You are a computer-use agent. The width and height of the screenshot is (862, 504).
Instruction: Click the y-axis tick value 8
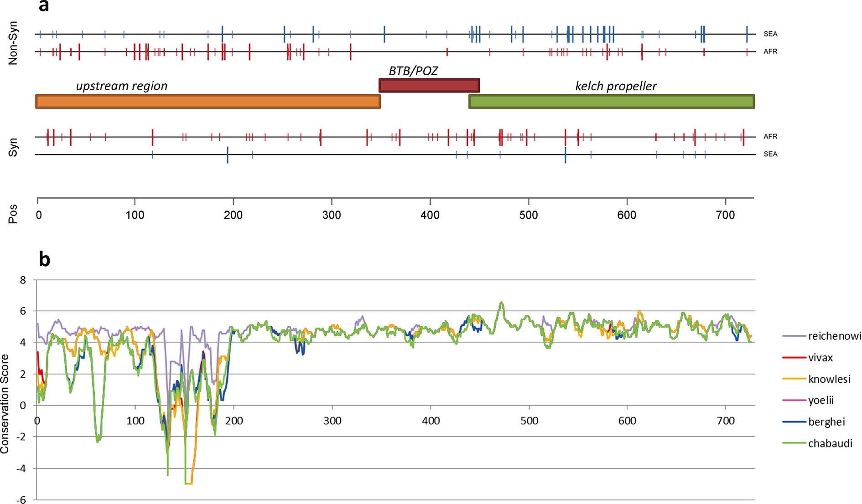[x=23, y=280]
